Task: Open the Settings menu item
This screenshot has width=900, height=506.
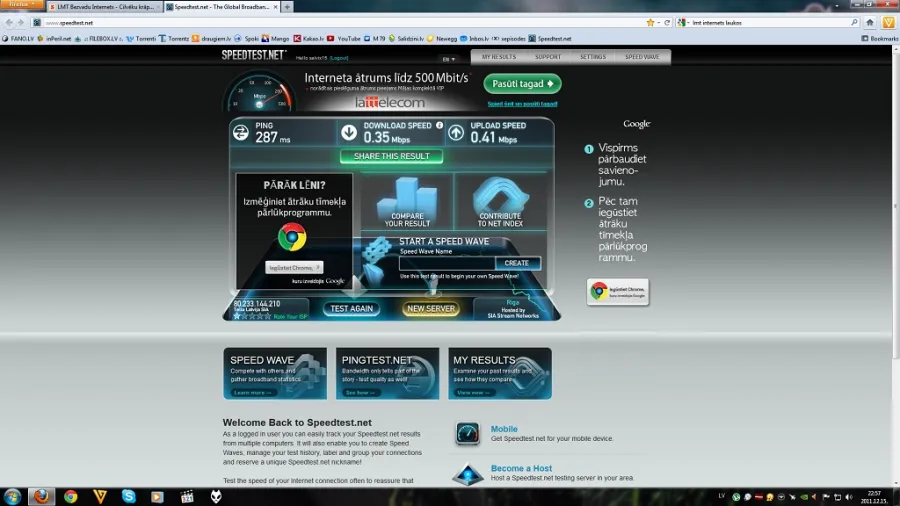Action: pos(592,57)
